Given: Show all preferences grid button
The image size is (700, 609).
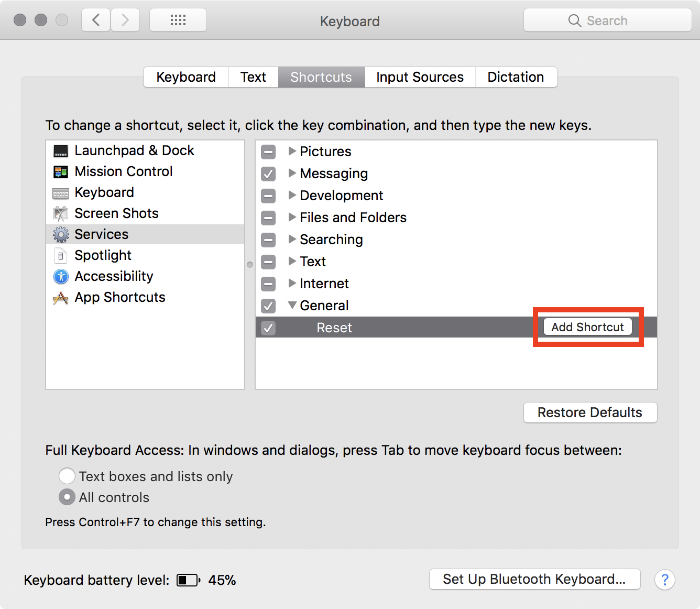Looking at the screenshot, I should tap(178, 20).
